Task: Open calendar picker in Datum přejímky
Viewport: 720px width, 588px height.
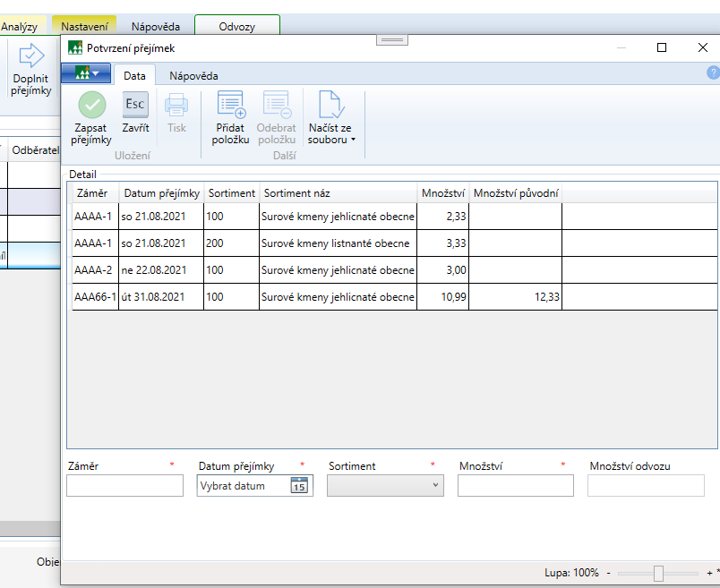Action: [x=299, y=486]
